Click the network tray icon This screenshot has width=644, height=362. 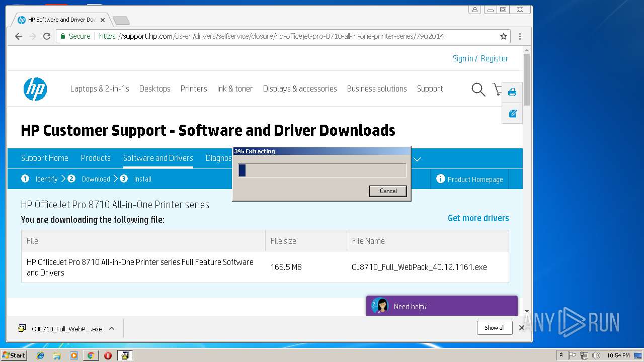tap(584, 355)
